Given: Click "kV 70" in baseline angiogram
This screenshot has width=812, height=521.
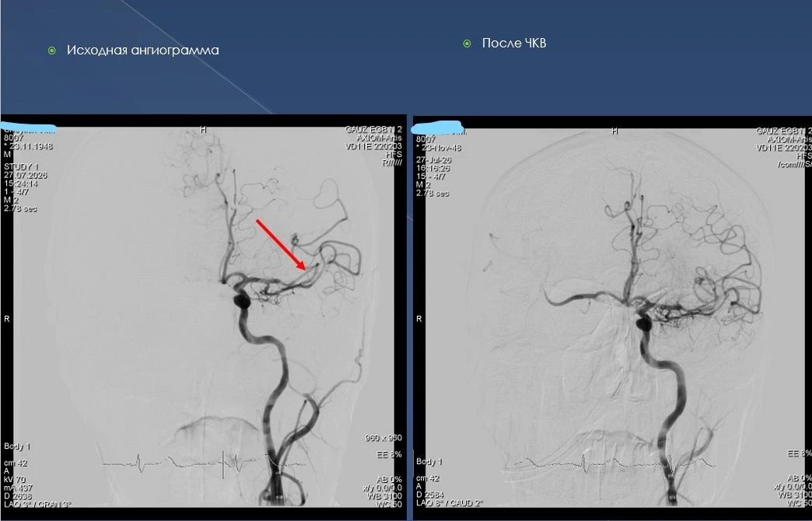Looking at the screenshot, I should pos(15,480).
